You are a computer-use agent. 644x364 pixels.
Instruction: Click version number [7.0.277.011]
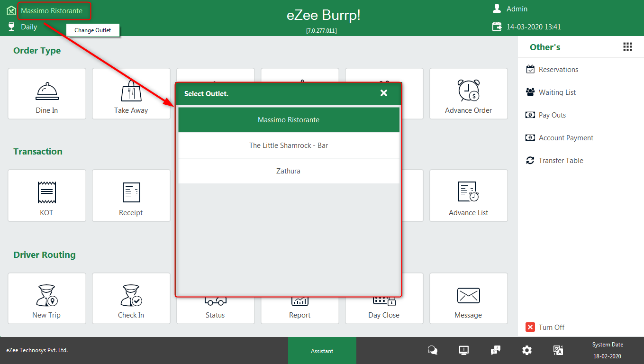click(x=322, y=31)
